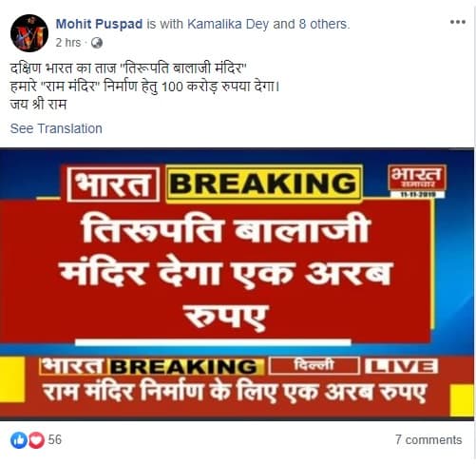Show the '8 others' tagged list

pos(324,24)
